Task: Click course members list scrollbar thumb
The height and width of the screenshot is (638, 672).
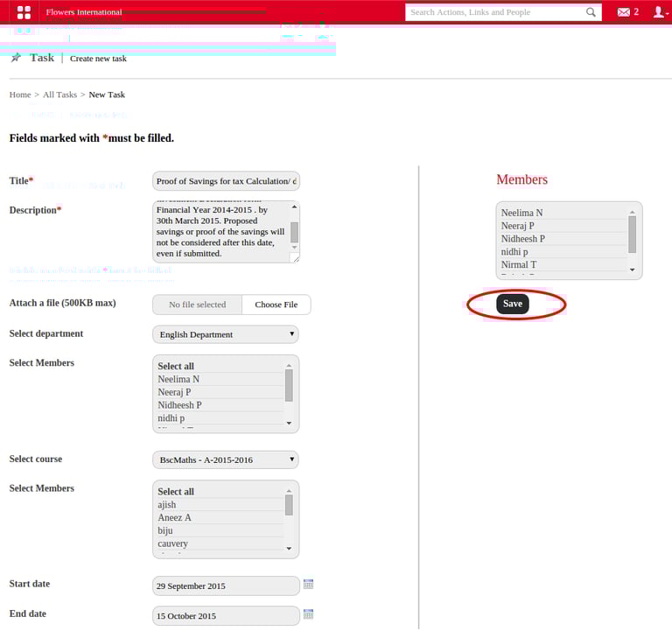Action: tap(289, 505)
